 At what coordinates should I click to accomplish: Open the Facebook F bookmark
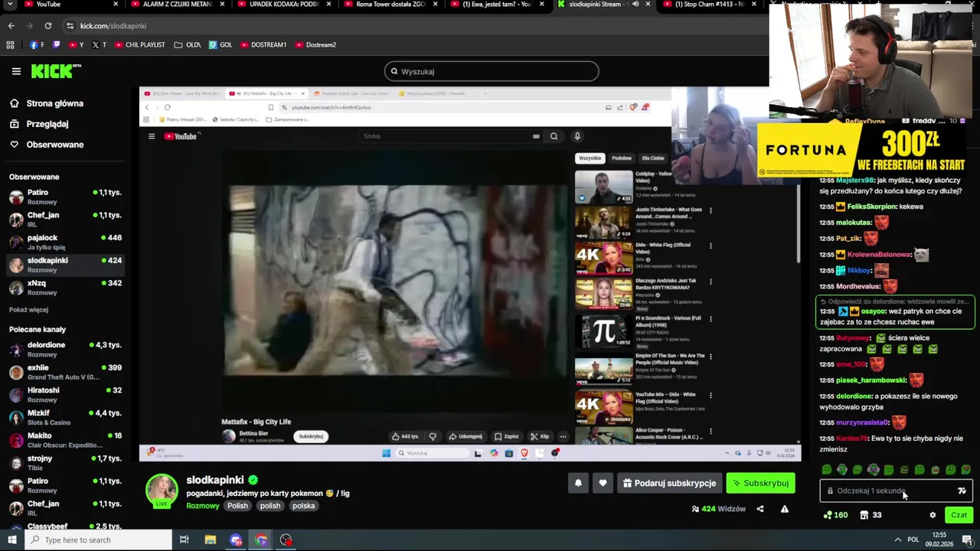38,44
